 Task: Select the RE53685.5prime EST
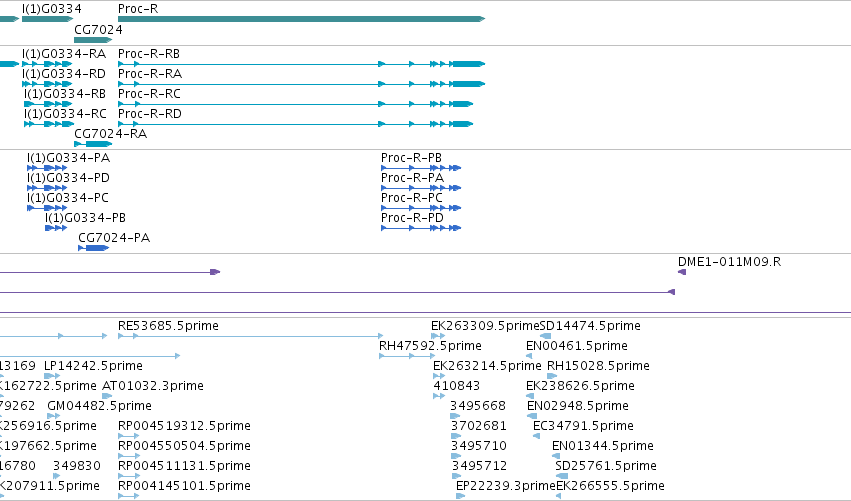(x=251, y=337)
